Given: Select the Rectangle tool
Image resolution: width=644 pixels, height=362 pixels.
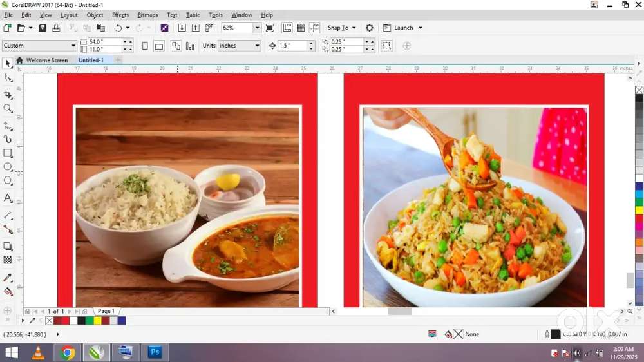Looking at the screenshot, I should [8, 153].
